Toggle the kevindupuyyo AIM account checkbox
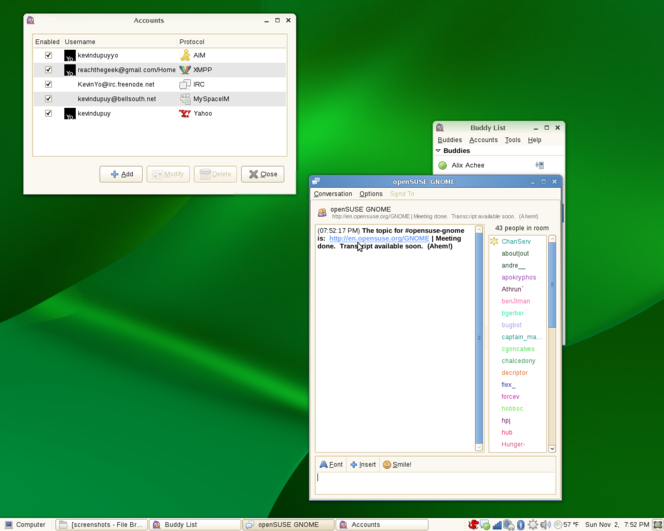This screenshot has height=531, width=664. 48,55
